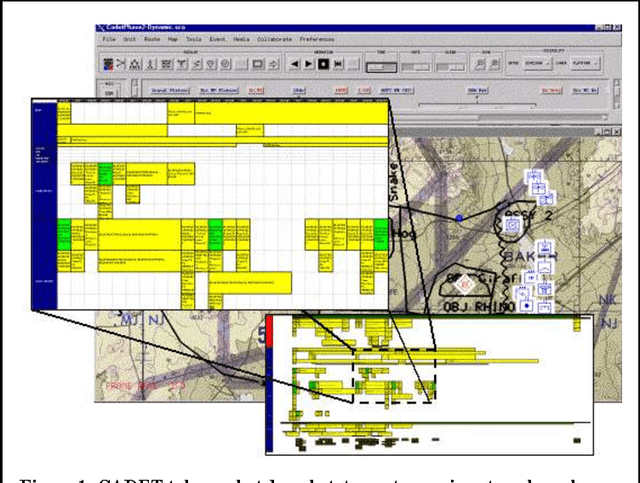Open the second Visibility dropdown
This screenshot has height=483, width=640.
click(x=585, y=63)
